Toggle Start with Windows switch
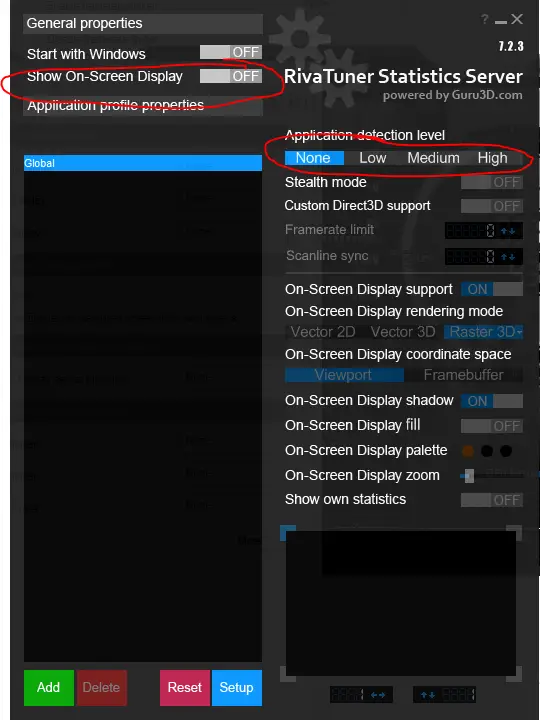 click(231, 52)
